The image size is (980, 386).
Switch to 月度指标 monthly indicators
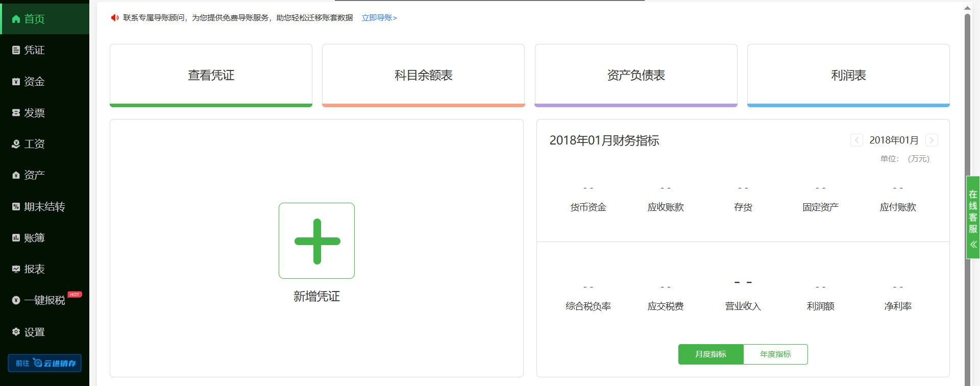pos(710,354)
